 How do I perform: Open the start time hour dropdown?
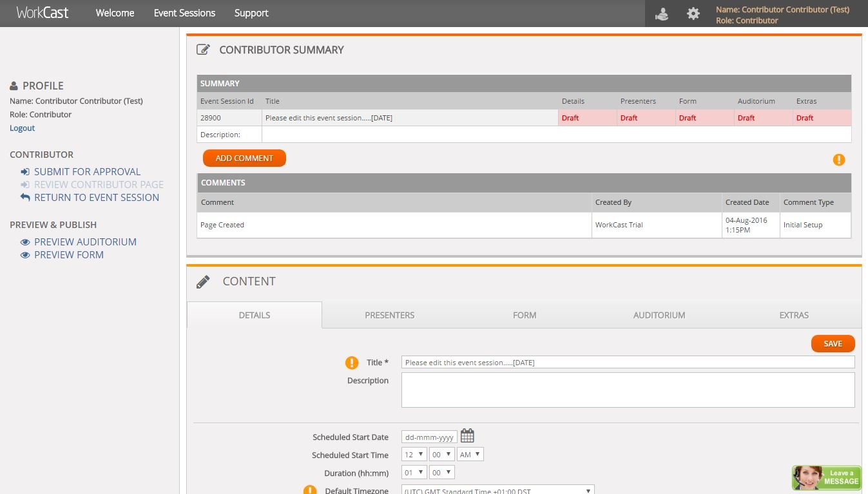[x=414, y=455]
